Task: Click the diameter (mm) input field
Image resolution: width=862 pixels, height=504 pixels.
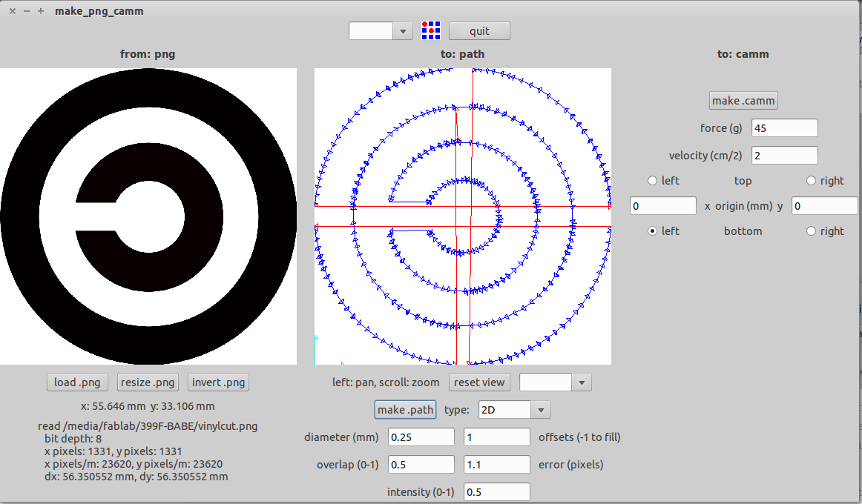Action: [x=421, y=437]
